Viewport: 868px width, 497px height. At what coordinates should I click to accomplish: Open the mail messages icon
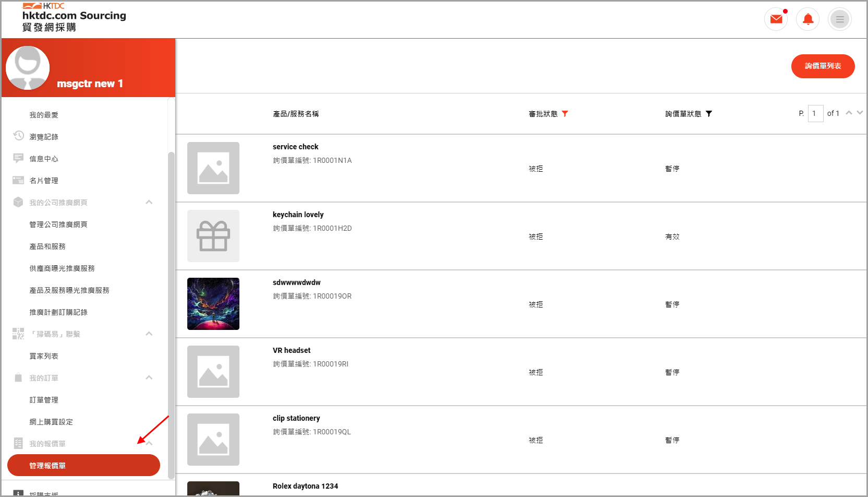point(776,19)
